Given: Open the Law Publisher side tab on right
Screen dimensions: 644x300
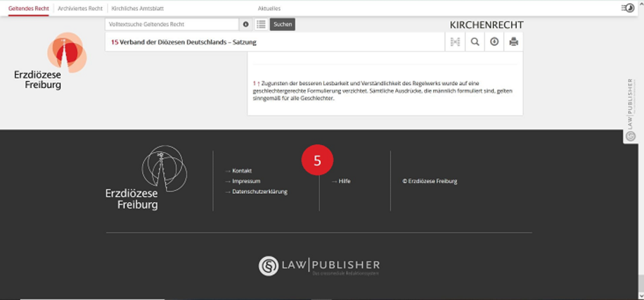Looking at the screenshot, I should (x=631, y=109).
